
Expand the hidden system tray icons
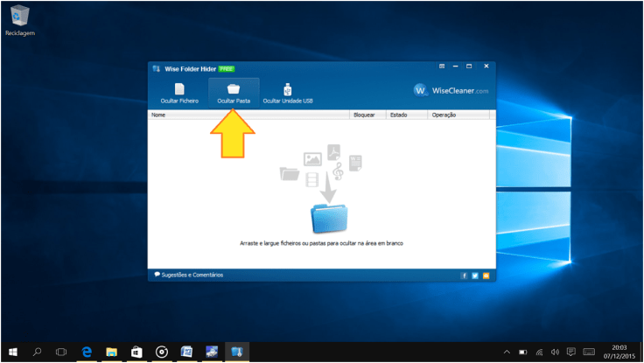coord(507,352)
